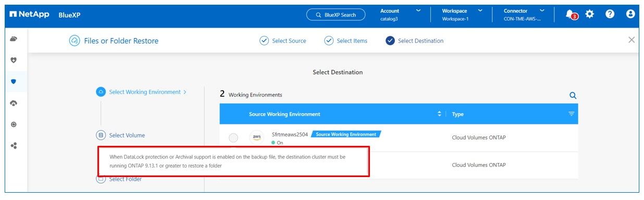Click the storage cloud sidebar icon
The width and height of the screenshot is (644, 200).
pyautogui.click(x=14, y=39)
